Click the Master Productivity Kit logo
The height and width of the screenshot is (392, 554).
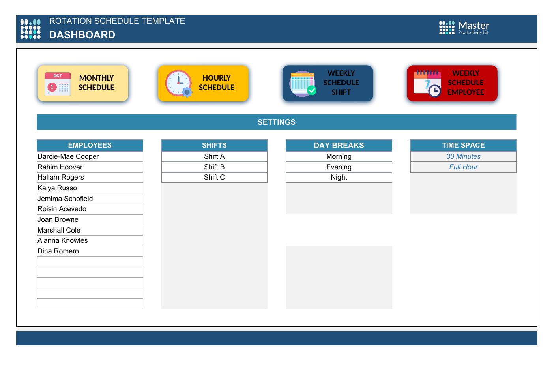(x=464, y=28)
